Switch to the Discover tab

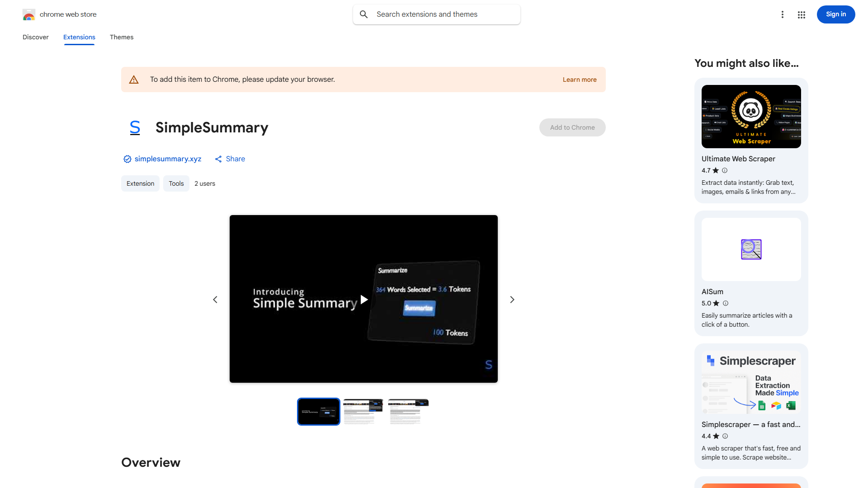coord(36,37)
